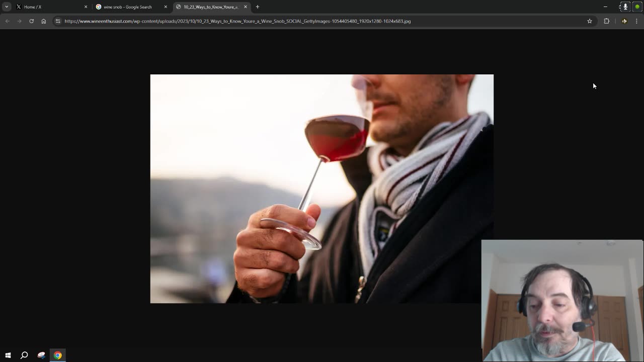Open the browser home page

(x=44, y=21)
